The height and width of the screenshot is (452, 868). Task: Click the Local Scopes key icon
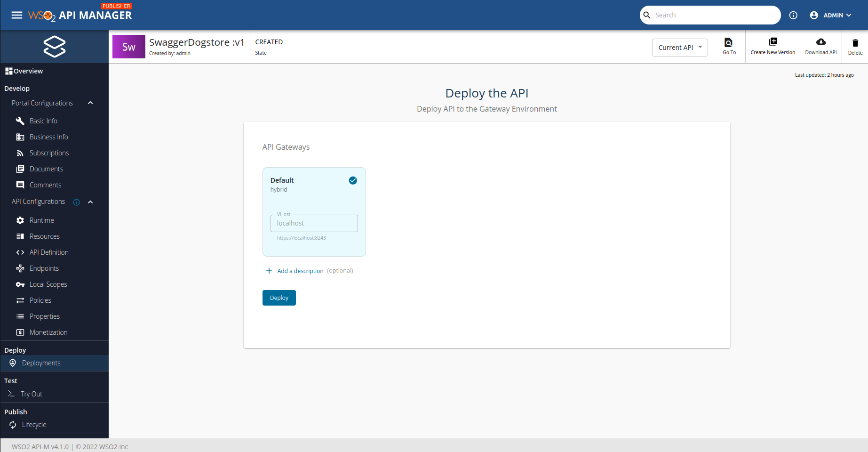20,284
